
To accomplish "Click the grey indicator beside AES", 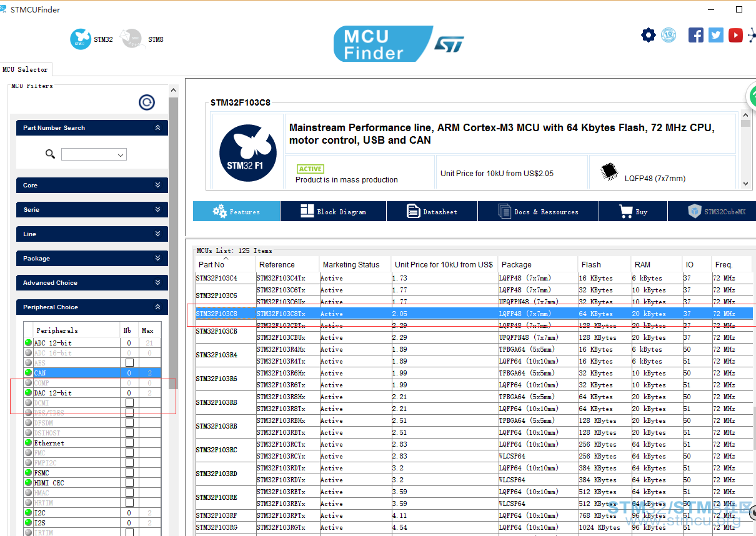I will tap(28, 363).
